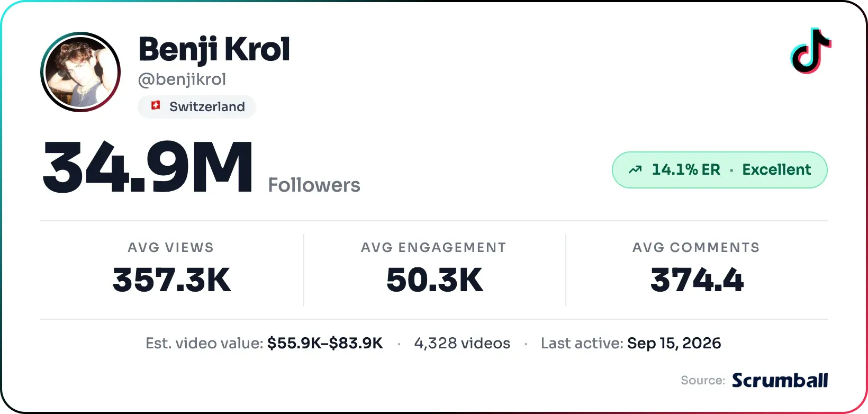The width and height of the screenshot is (868, 414).
Task: Click the AVG COMMENTS label
Action: coord(697,247)
